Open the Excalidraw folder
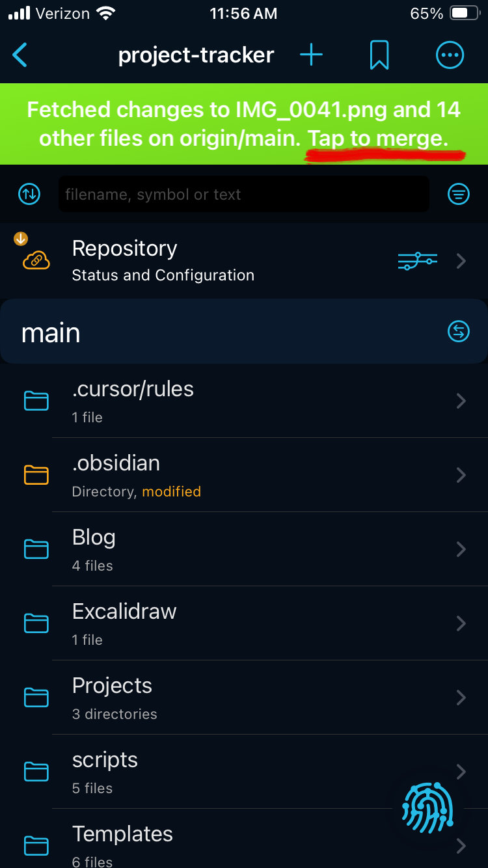488x868 pixels. pos(244,623)
